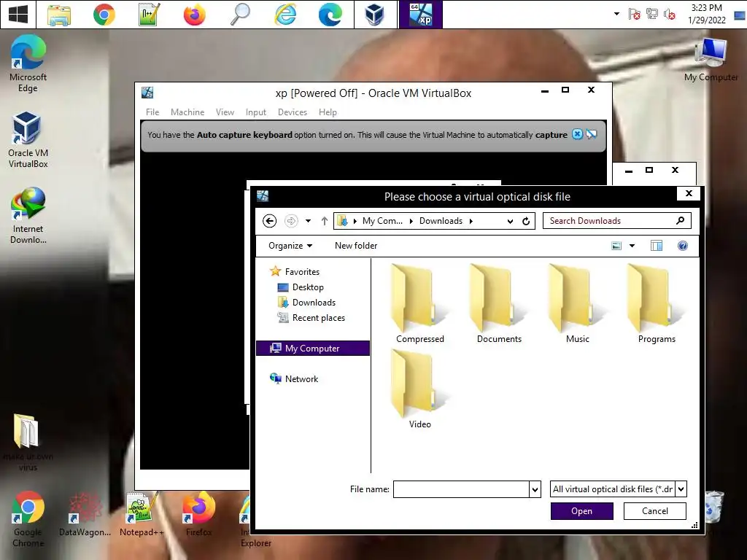Open Windows Start button on taskbar
The width and height of the screenshot is (747, 560).
[x=18, y=15]
